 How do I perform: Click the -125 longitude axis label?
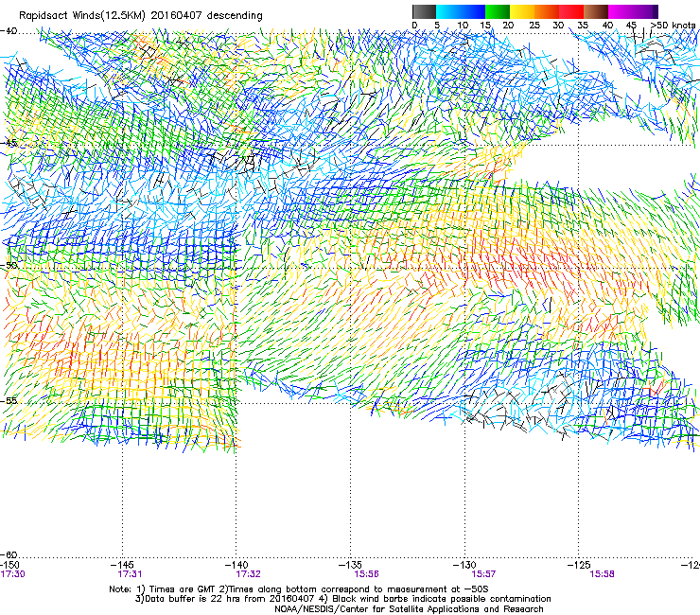pyautogui.click(x=579, y=565)
